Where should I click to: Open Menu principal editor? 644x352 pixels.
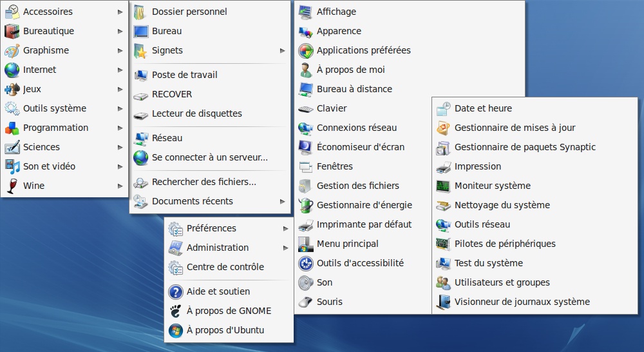click(362, 244)
